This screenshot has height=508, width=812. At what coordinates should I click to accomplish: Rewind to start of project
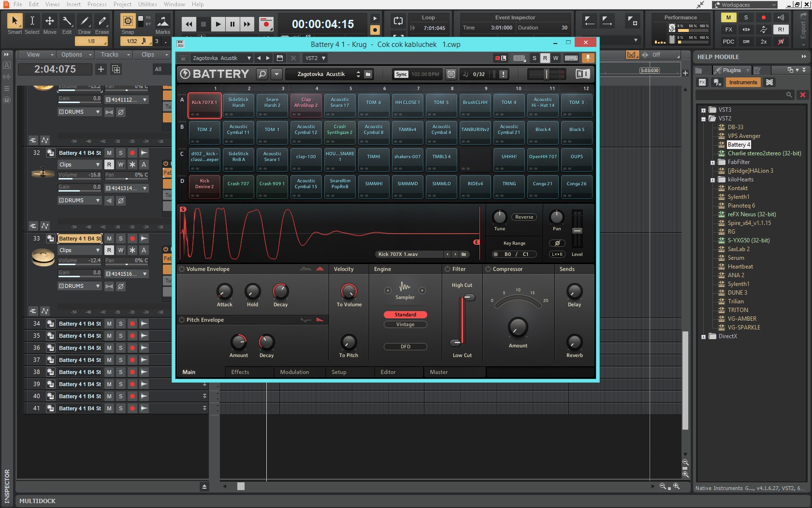pos(189,24)
